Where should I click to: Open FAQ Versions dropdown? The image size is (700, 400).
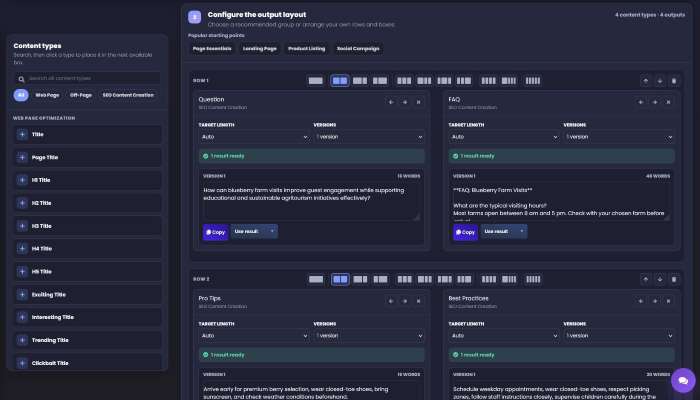point(619,137)
